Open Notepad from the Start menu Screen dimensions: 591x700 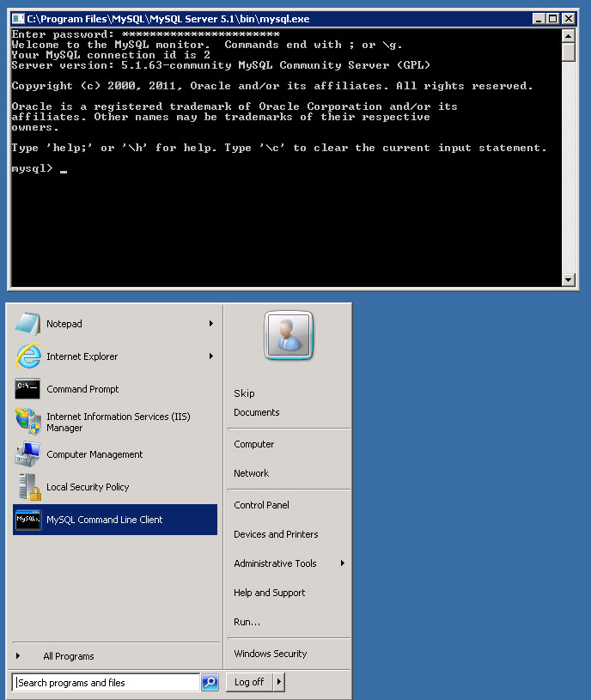click(115, 324)
